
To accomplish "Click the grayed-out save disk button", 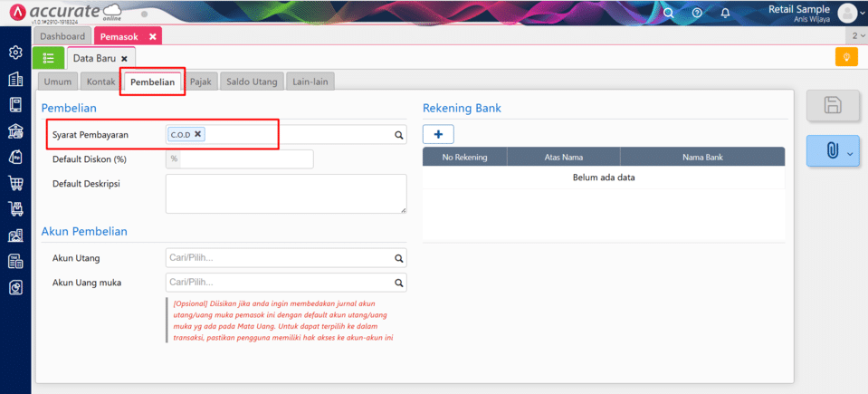I will click(x=832, y=106).
